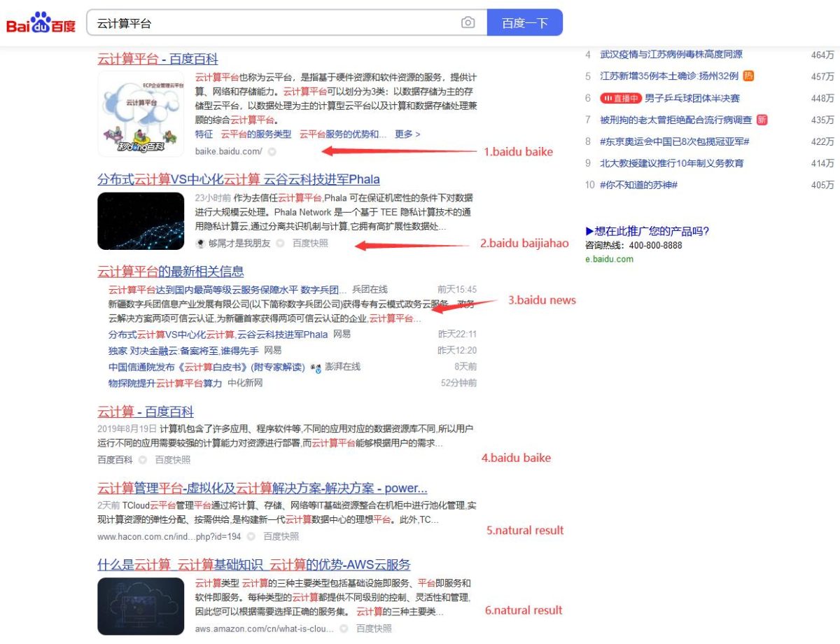Open hot topic 武汉疫情与江苏病例毒株高度同源

pyautogui.click(x=671, y=54)
